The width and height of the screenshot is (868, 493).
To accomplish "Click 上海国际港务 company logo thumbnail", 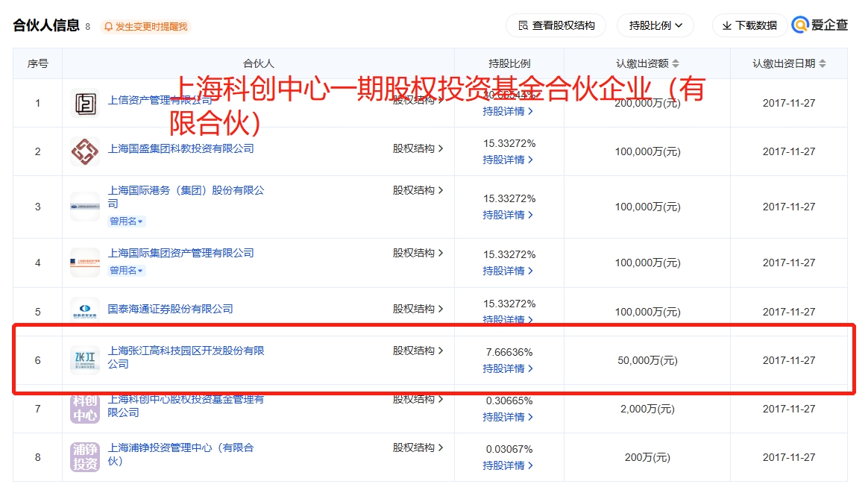I will (x=85, y=207).
